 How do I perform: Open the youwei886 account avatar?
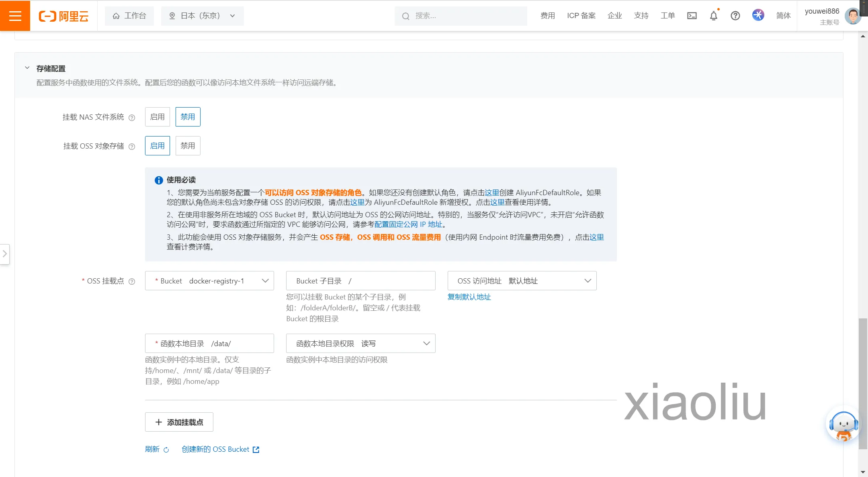(852, 16)
